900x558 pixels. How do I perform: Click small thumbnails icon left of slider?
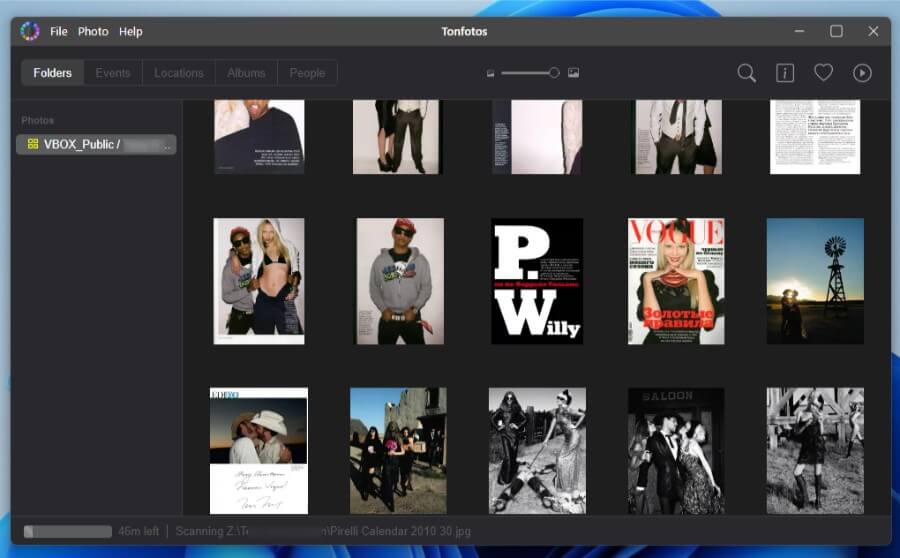click(490, 73)
